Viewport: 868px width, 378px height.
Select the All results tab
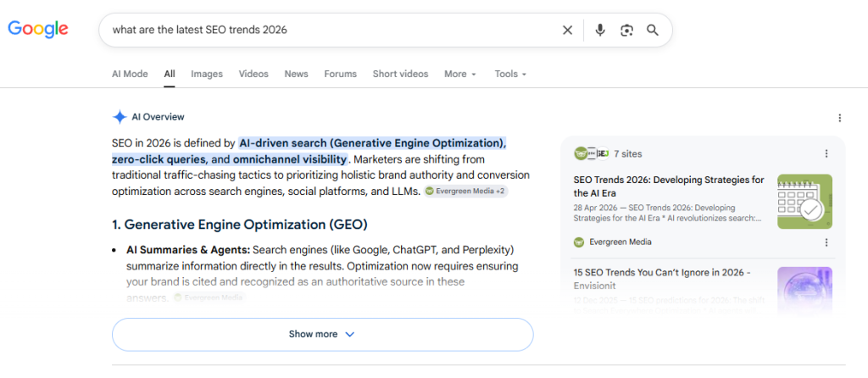click(x=170, y=74)
